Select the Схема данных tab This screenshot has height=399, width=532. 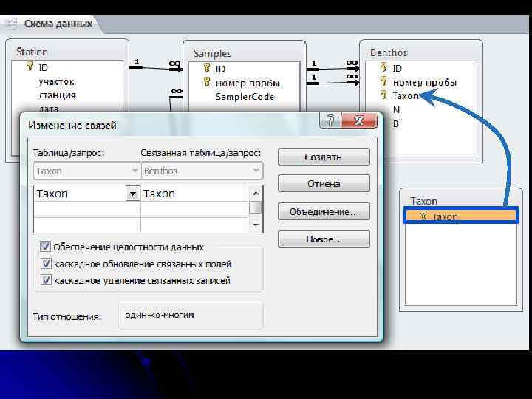point(58,24)
